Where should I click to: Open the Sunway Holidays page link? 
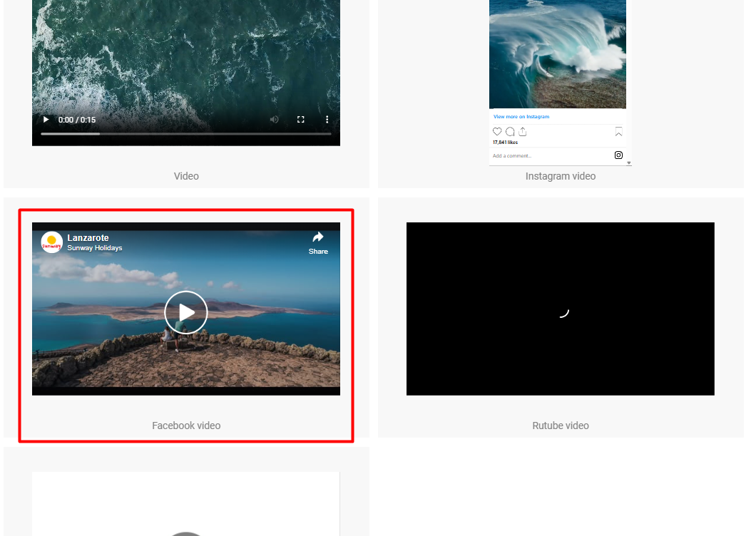coord(95,248)
